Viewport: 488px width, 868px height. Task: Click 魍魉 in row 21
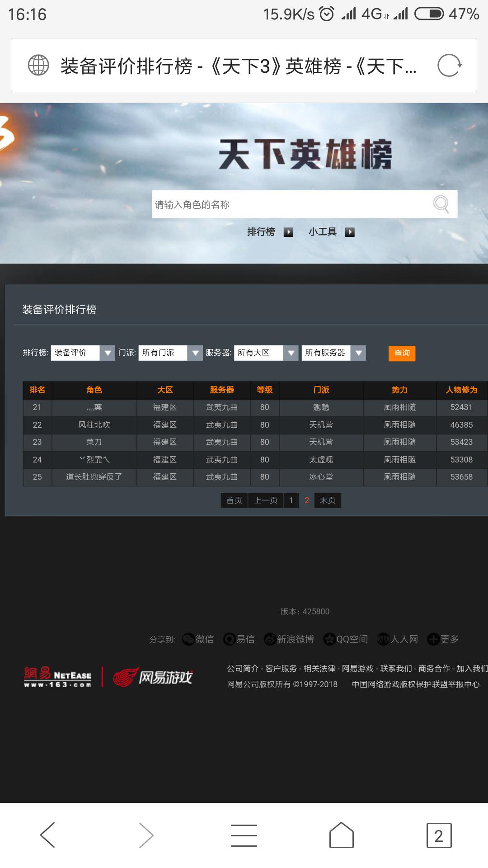(x=321, y=407)
